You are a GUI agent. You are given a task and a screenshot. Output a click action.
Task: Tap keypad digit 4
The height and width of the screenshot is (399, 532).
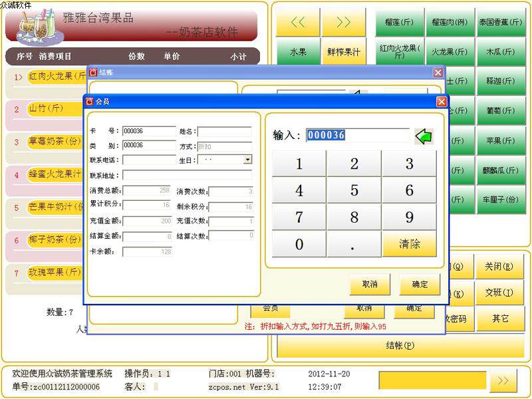pyautogui.click(x=299, y=190)
